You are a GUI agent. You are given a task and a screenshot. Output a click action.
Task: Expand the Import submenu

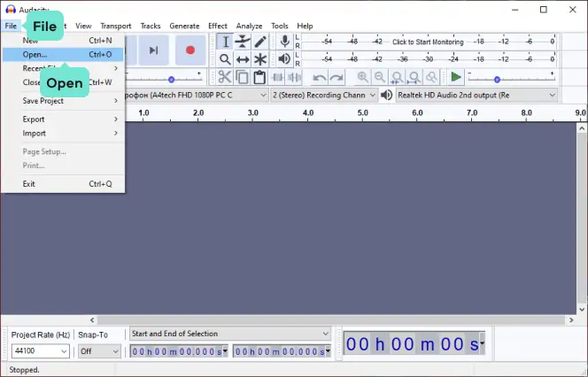coord(63,133)
